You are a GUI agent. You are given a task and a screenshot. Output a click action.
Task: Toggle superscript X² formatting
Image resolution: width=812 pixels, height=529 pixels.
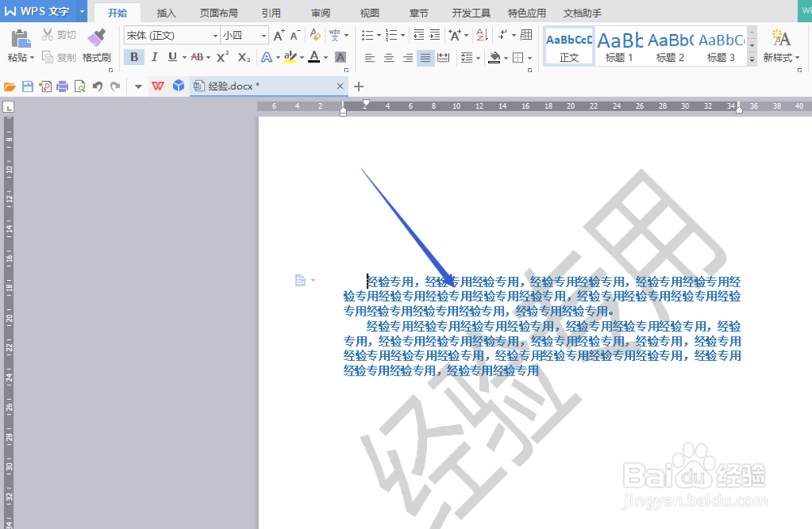222,57
